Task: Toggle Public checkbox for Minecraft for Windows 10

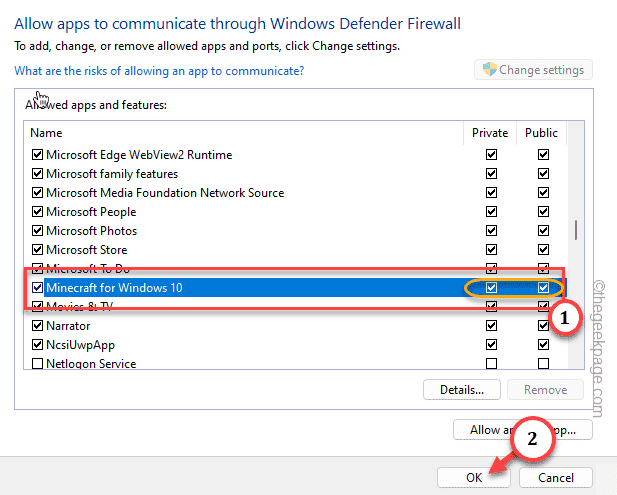Action: (543, 288)
